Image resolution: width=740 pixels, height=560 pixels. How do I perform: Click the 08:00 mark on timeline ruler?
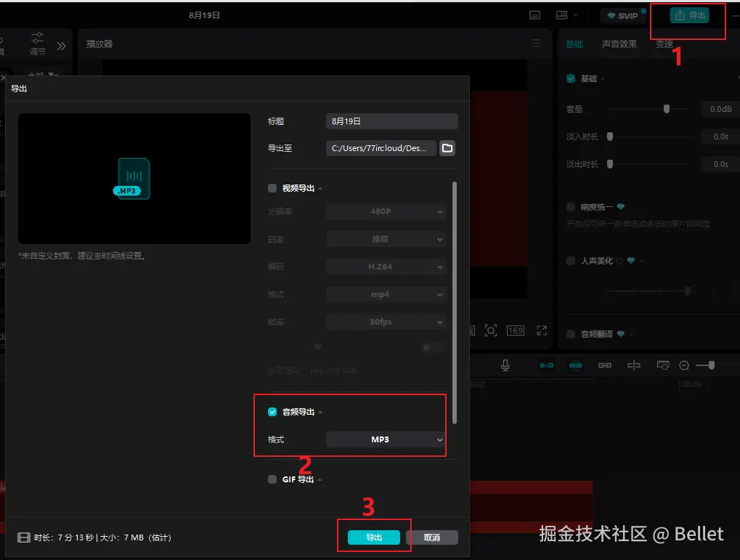(x=691, y=384)
